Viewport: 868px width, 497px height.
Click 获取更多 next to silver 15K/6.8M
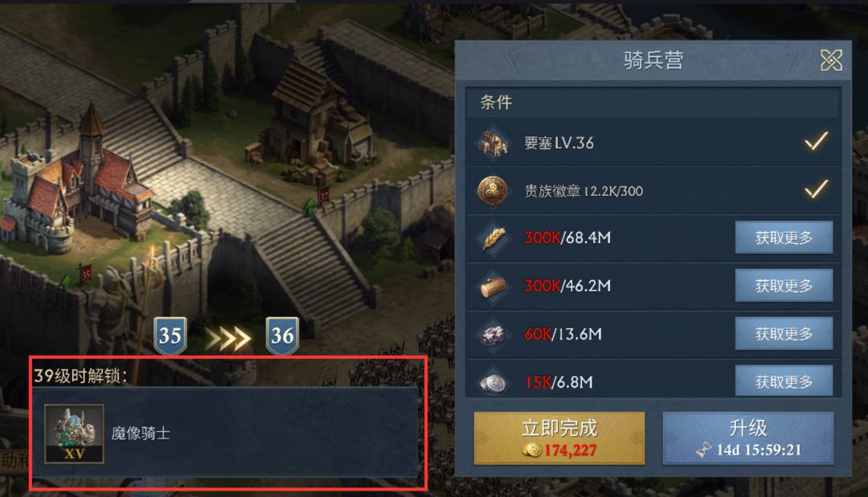click(x=784, y=381)
